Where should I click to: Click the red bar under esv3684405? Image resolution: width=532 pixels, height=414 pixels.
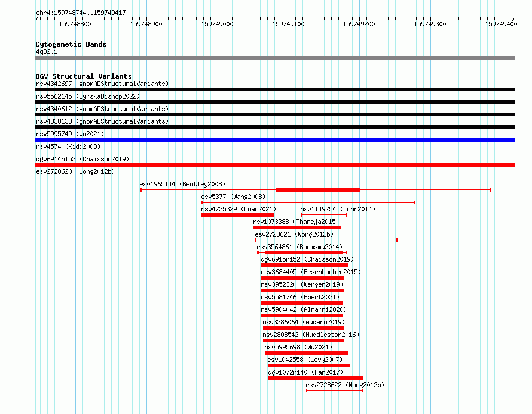(302, 278)
